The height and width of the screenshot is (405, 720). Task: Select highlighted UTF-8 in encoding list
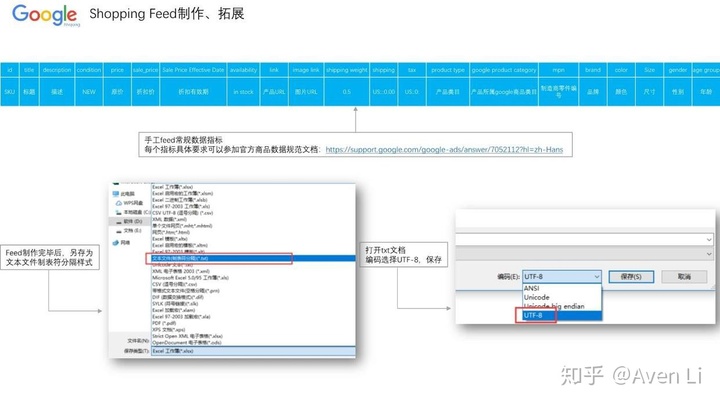[562, 315]
